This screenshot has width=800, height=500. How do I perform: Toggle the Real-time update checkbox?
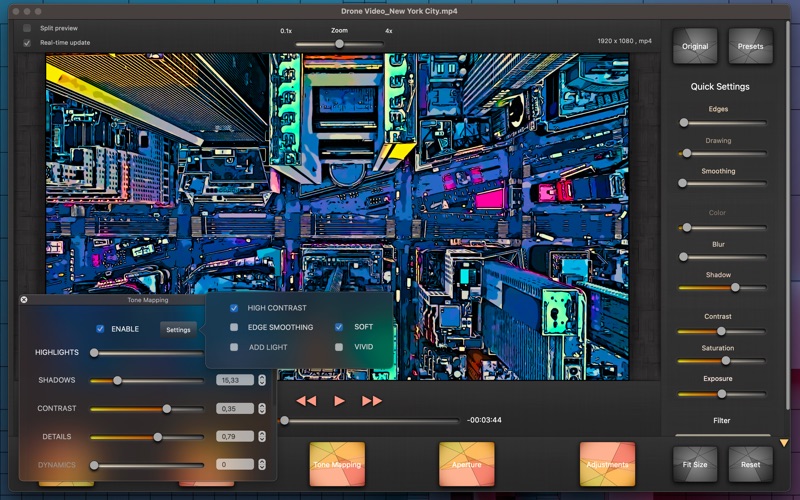[27, 43]
